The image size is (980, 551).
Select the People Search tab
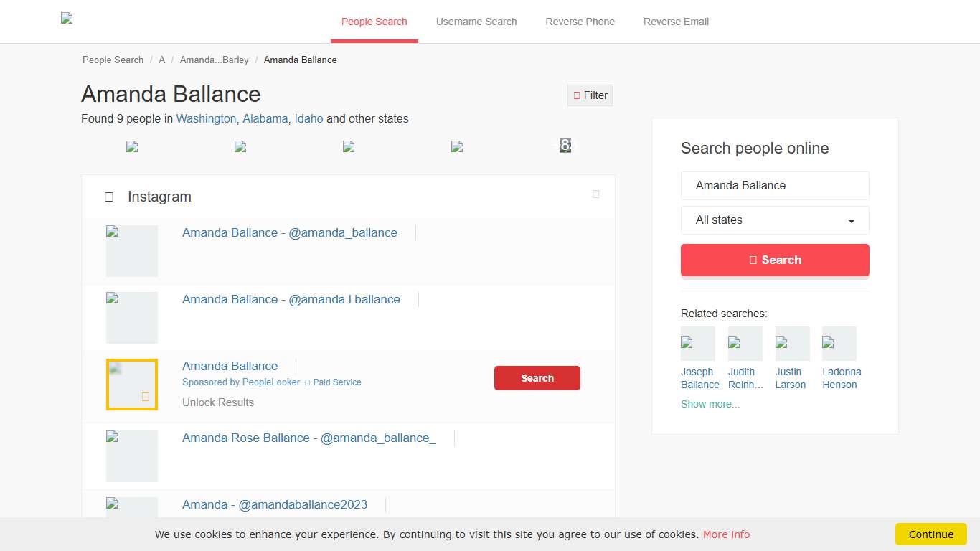(x=374, y=22)
